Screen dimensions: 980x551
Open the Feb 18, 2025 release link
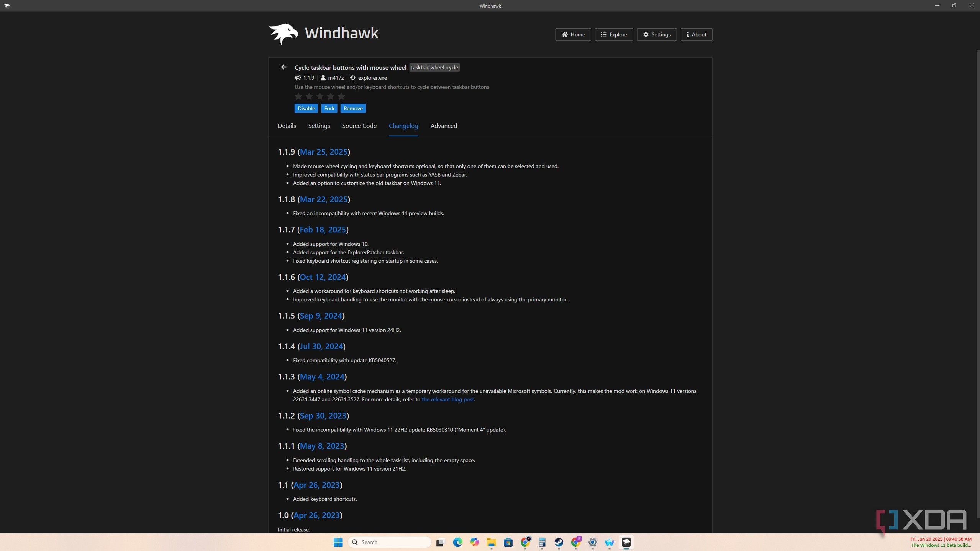click(x=323, y=230)
